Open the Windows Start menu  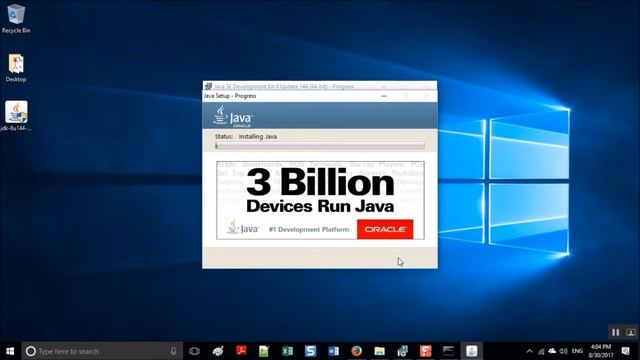pos(10,351)
